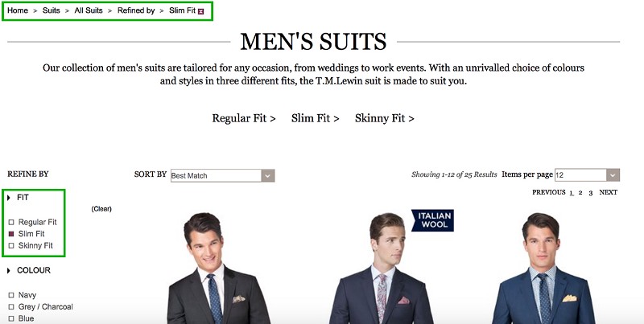The image size is (644, 324).
Task: Tick the Navy colour checkbox
Action: point(11,296)
